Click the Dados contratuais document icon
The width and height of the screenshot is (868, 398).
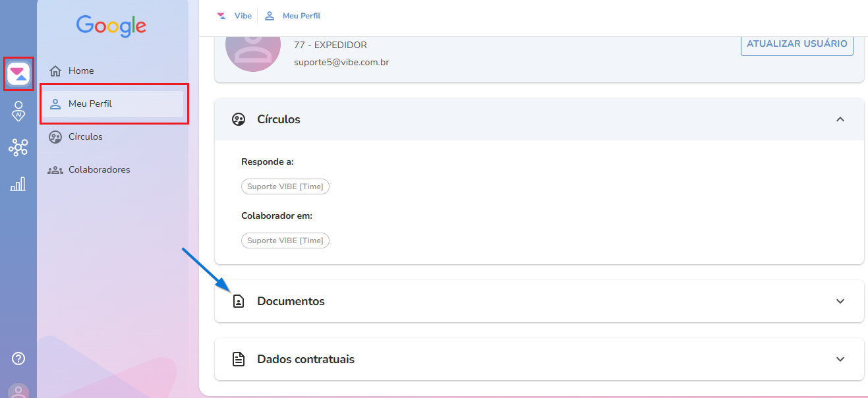coord(239,359)
